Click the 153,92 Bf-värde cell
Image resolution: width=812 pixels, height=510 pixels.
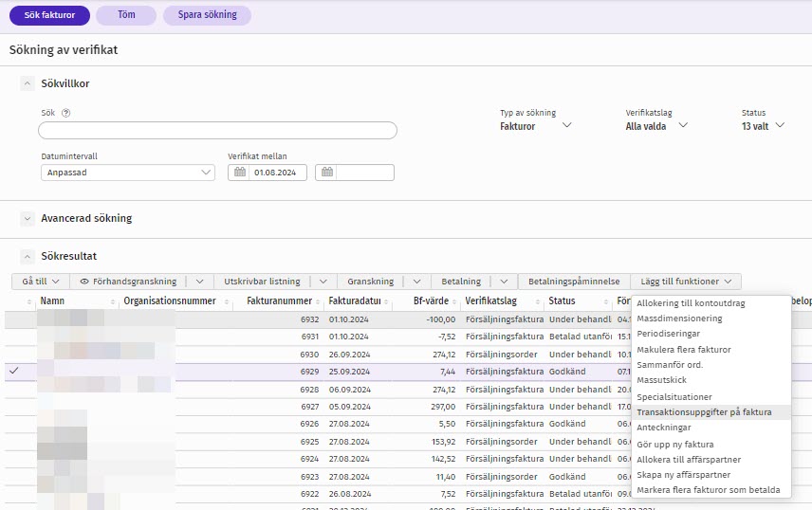pos(443,442)
